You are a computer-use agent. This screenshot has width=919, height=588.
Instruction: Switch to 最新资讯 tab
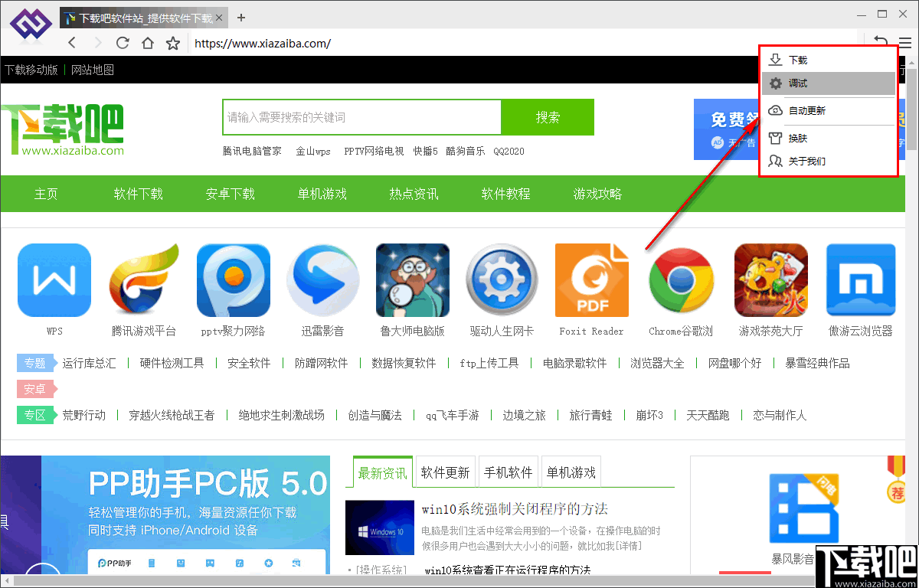coord(383,472)
